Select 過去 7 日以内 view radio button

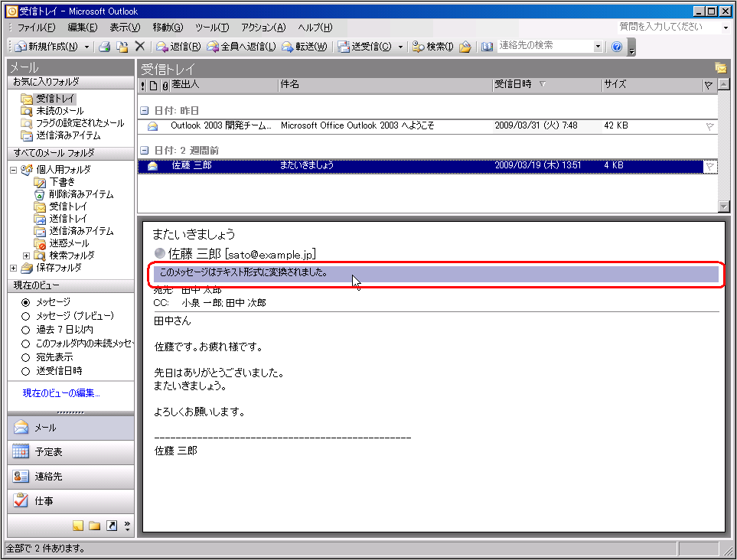pos(26,330)
